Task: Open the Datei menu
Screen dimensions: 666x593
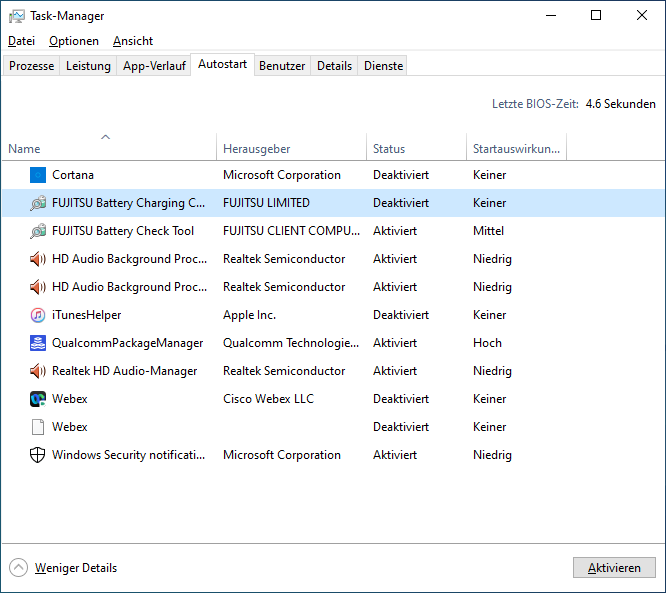Action: click(21, 41)
